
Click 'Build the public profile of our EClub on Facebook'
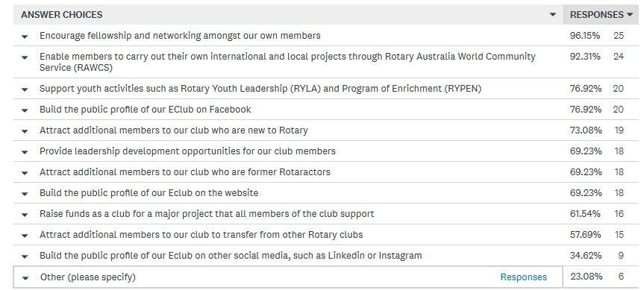[x=146, y=110]
